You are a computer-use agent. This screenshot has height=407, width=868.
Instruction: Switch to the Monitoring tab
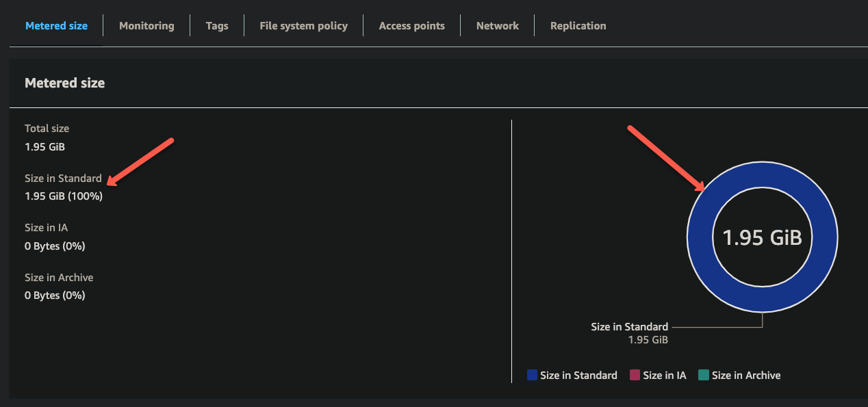pos(146,25)
